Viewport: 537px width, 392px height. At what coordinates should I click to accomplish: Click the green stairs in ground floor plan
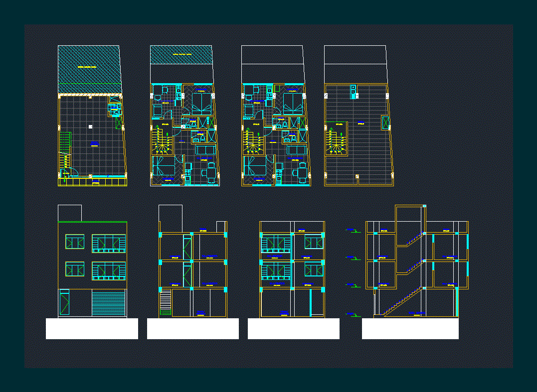tap(65, 149)
